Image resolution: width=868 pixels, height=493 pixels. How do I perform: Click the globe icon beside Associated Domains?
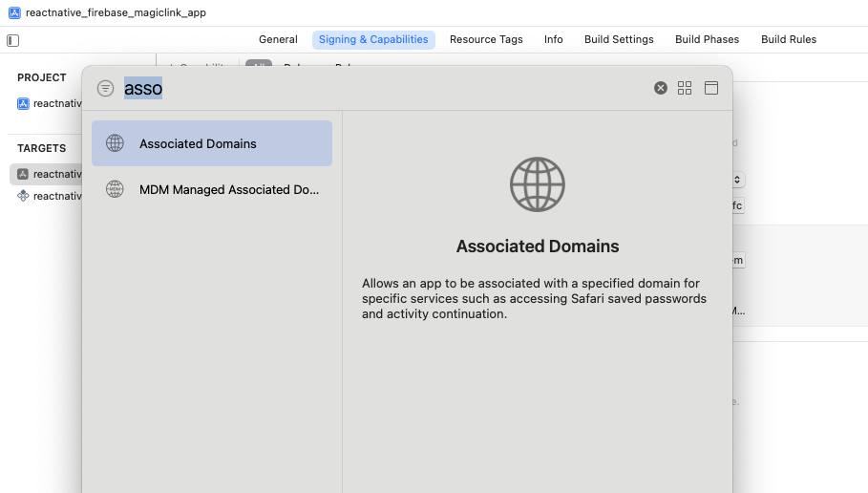tap(116, 143)
